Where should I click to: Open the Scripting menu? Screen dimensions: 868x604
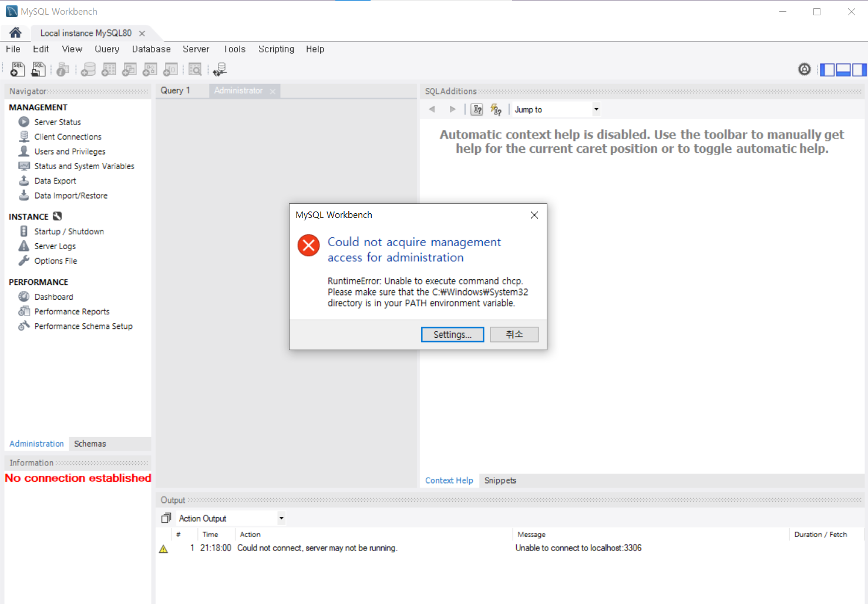click(276, 49)
